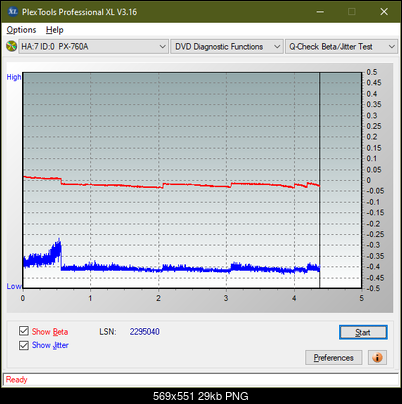Minimize the PlexTools window

(x=320, y=12)
